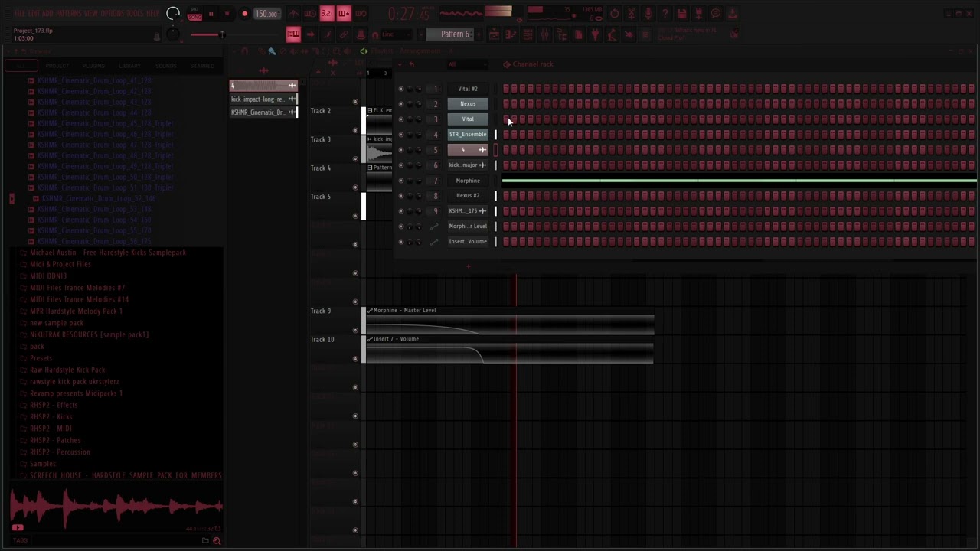Screen dimensions: 980x551
Task: Click the undo arrow in Channel rack header
Action: tap(411, 64)
